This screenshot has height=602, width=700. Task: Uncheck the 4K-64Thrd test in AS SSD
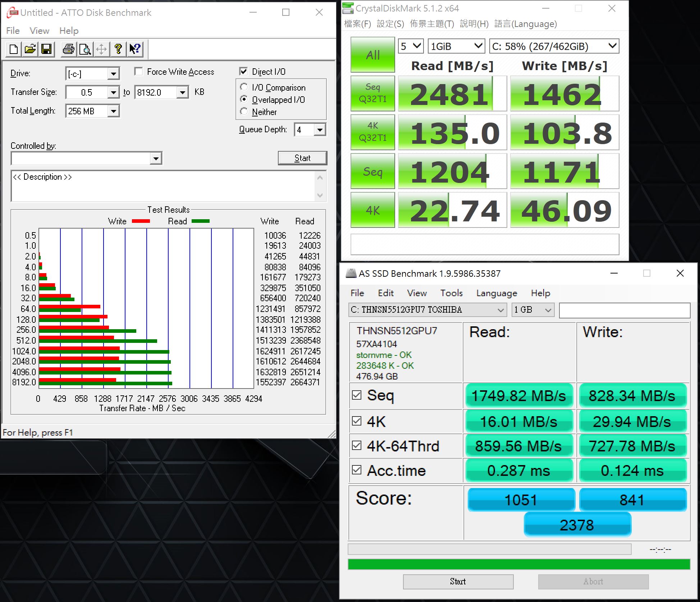click(x=357, y=446)
